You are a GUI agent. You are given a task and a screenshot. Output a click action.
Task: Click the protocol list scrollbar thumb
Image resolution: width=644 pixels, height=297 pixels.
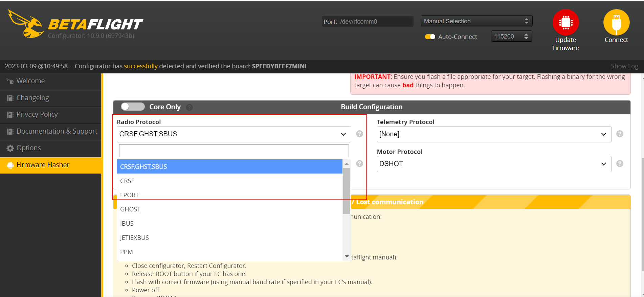[x=347, y=191]
